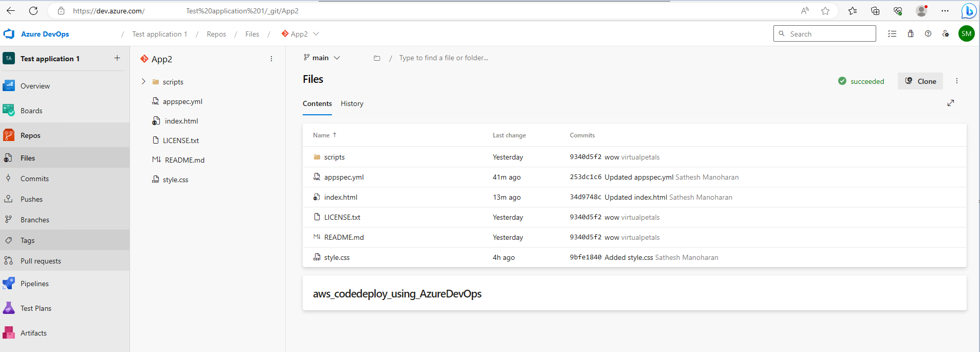Open commit 9bfe1840 Added style.css

[x=611, y=257]
